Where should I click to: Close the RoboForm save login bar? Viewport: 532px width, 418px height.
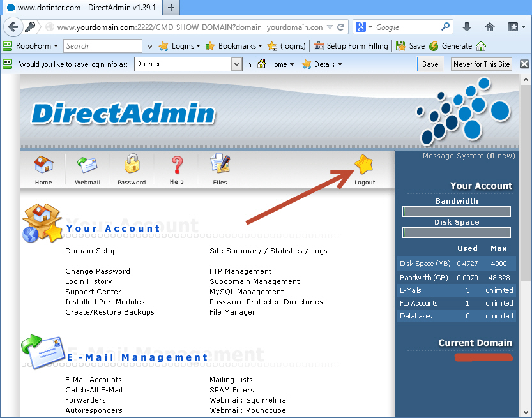(x=524, y=64)
